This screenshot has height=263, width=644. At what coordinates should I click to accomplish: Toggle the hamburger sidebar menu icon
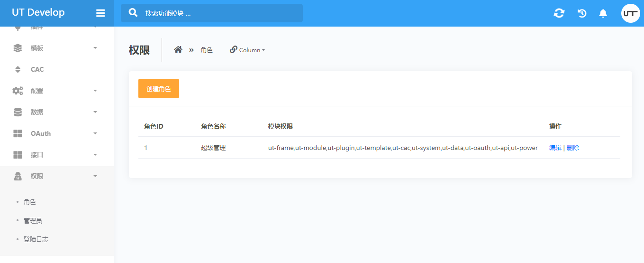[100, 13]
